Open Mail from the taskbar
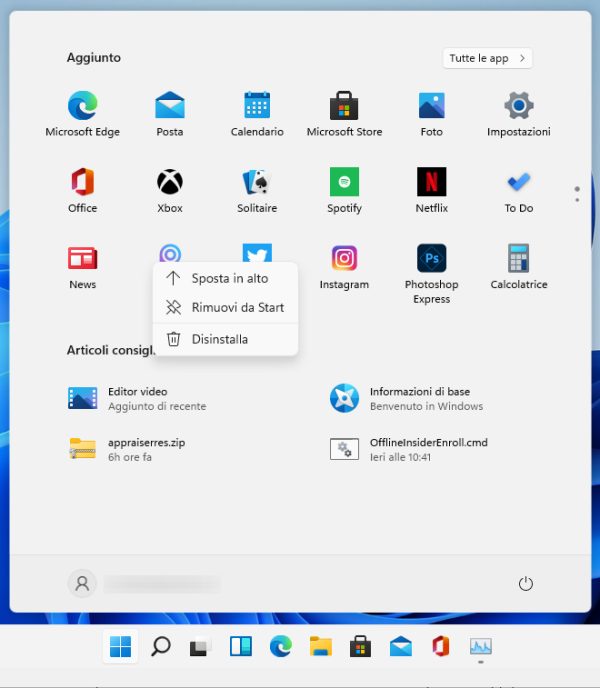This screenshot has height=688, width=600. pos(401,646)
